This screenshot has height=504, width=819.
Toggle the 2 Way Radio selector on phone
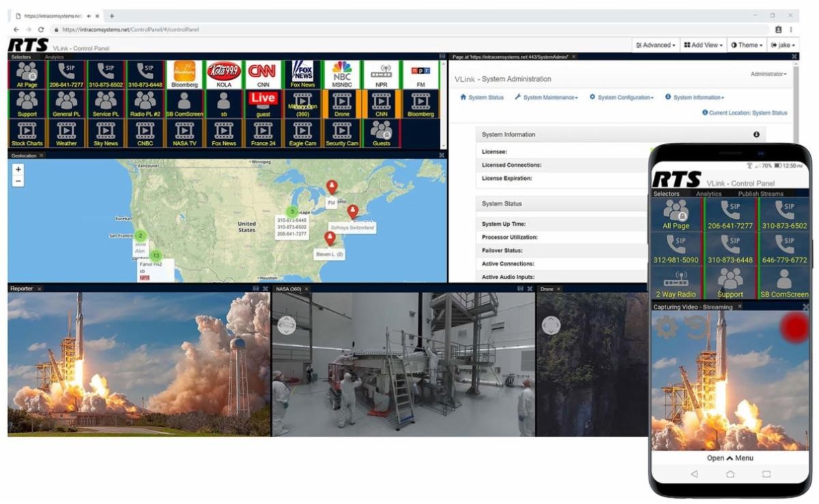676,283
